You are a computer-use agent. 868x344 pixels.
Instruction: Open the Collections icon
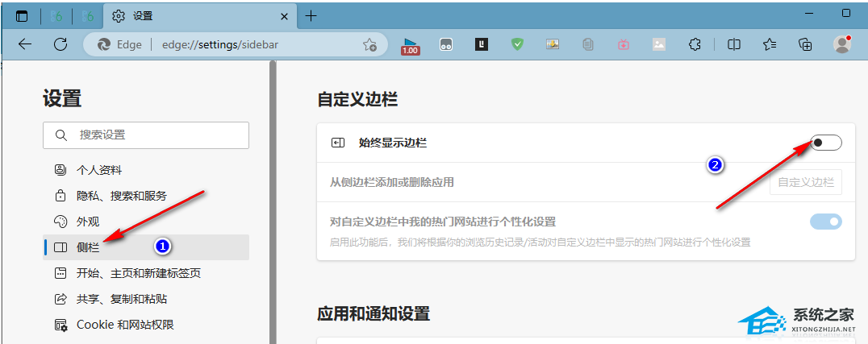[x=805, y=45]
